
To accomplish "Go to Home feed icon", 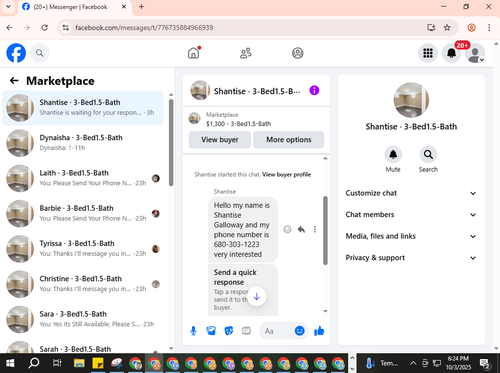I will click(x=193, y=53).
